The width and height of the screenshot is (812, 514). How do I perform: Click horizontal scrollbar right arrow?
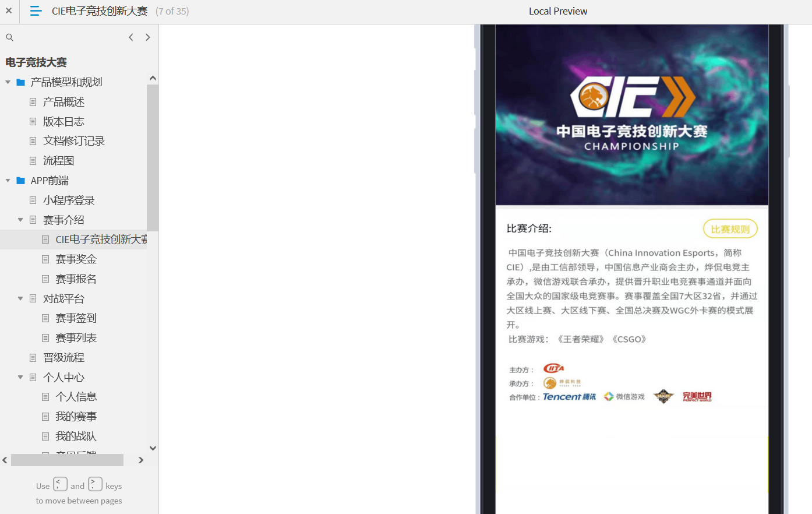coord(141,460)
